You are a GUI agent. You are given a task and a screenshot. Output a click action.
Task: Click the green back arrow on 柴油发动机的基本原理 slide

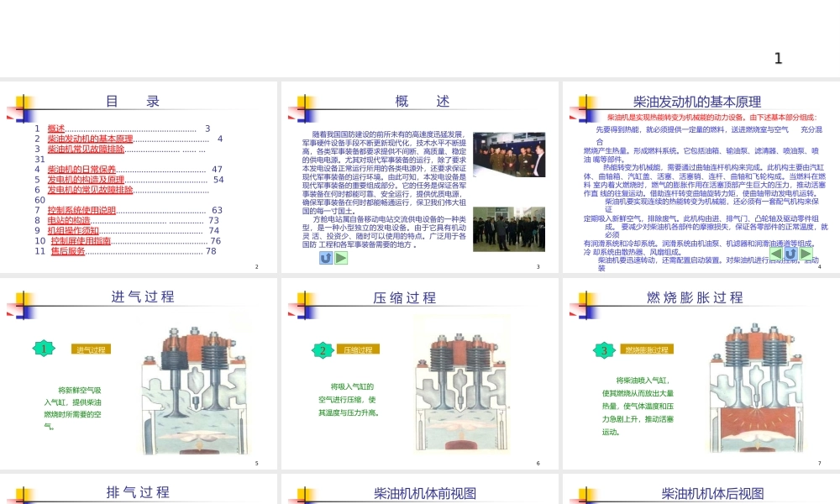775,254
